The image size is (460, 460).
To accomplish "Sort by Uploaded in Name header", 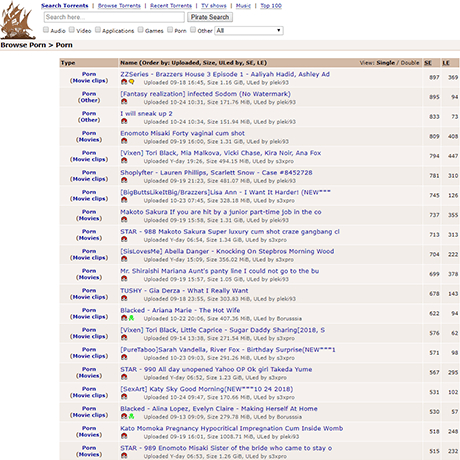I will pos(184,63).
